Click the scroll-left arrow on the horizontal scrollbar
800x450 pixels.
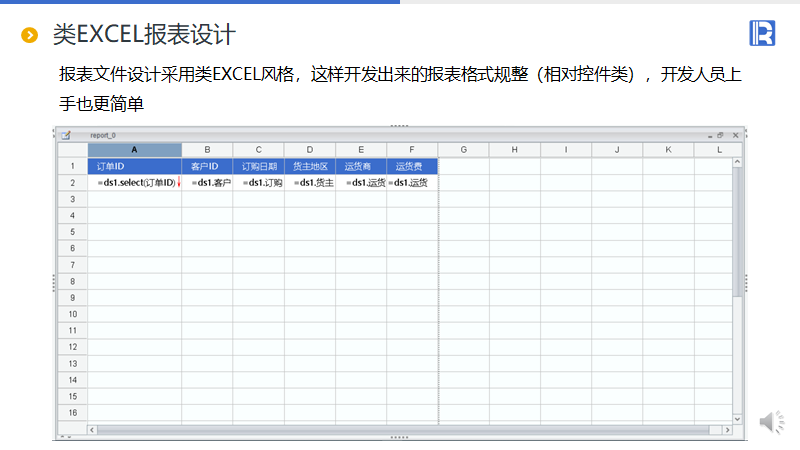[x=92, y=430]
